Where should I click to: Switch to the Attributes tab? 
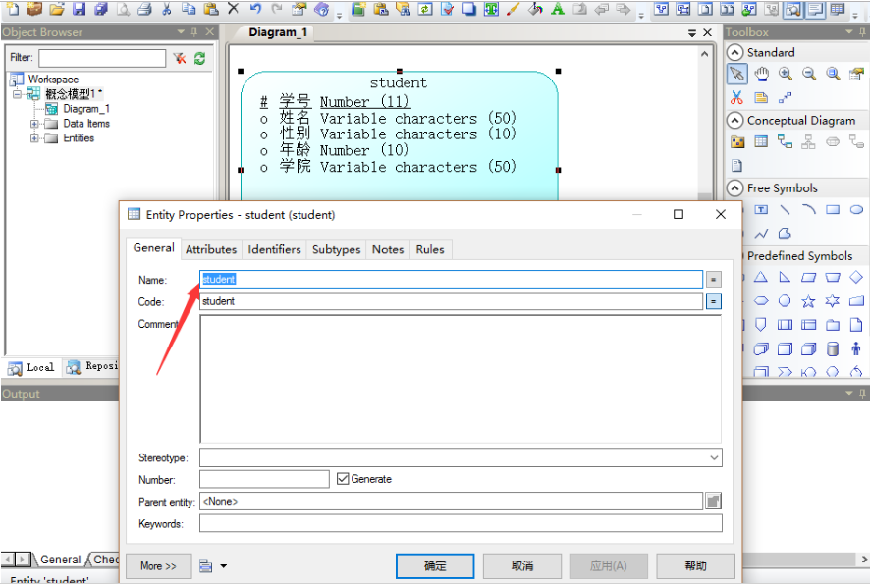click(210, 249)
